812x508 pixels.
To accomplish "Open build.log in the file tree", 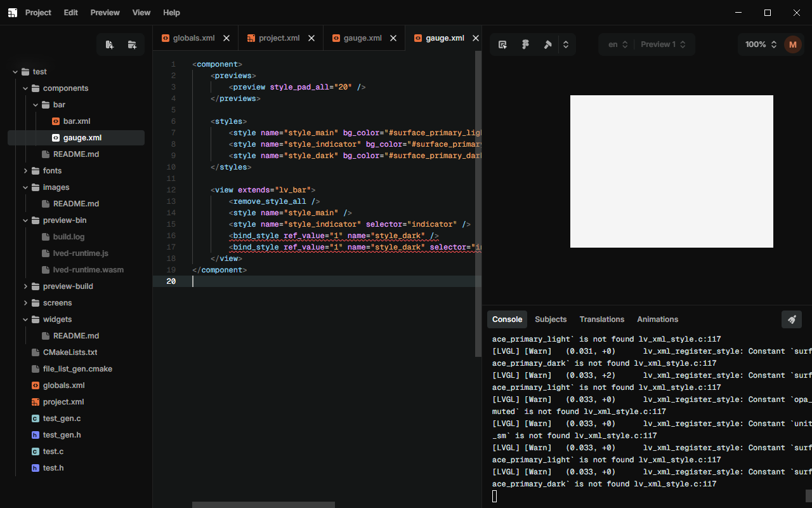I will pos(76,237).
